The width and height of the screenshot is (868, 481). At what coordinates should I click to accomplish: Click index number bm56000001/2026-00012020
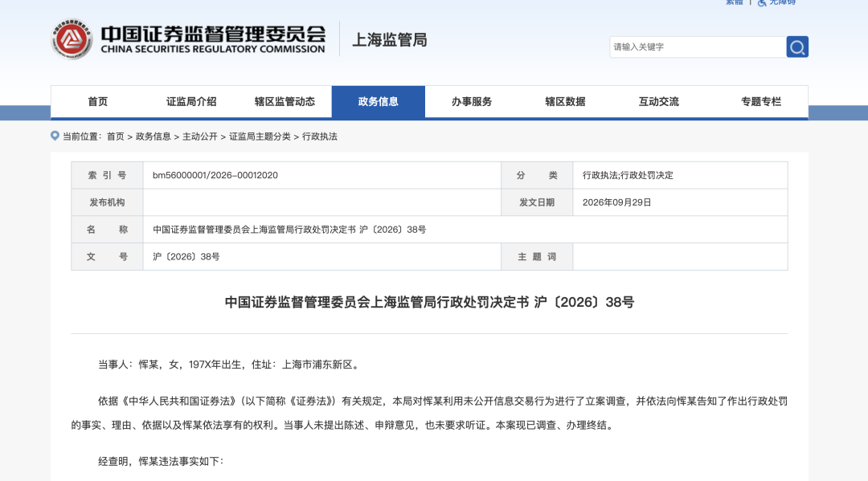(x=215, y=175)
